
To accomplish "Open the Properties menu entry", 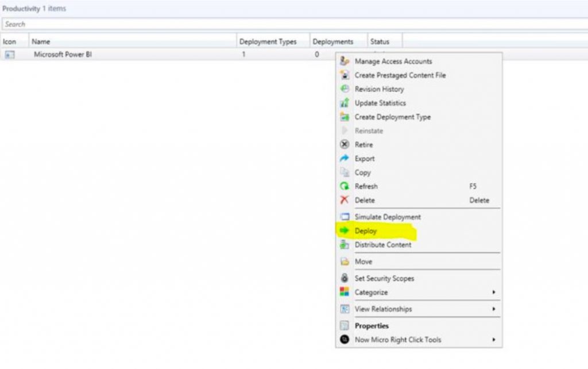I will click(x=372, y=326).
